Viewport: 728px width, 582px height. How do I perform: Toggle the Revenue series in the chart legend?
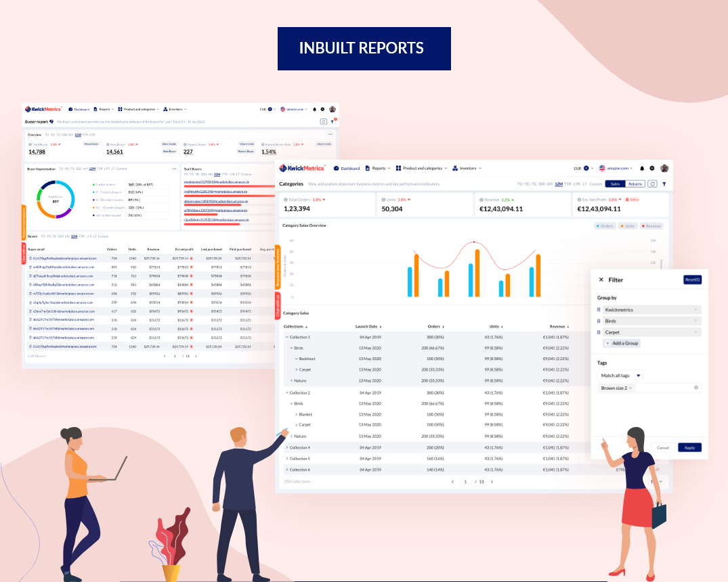coord(651,227)
